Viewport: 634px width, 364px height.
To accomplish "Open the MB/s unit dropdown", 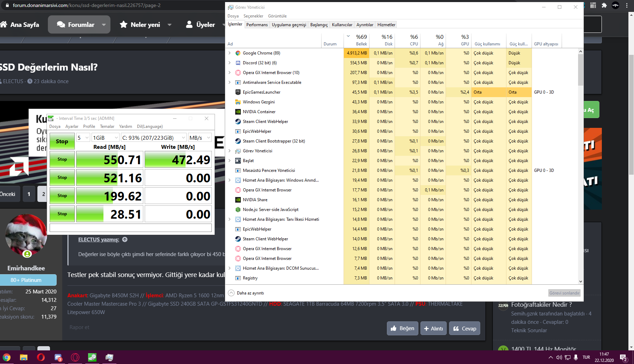I will [x=200, y=138].
